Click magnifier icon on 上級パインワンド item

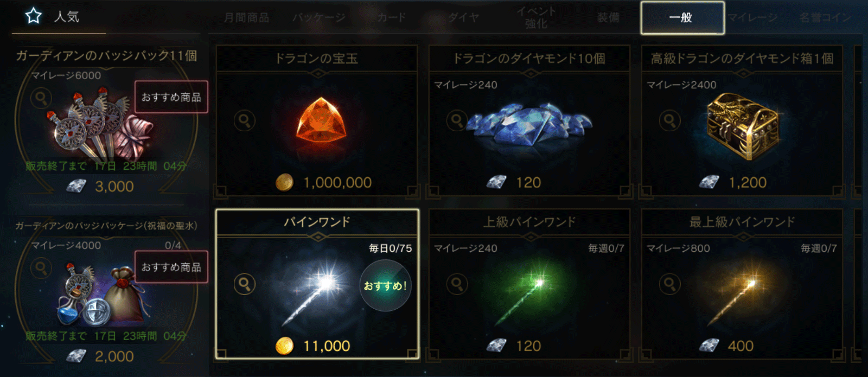tap(457, 284)
